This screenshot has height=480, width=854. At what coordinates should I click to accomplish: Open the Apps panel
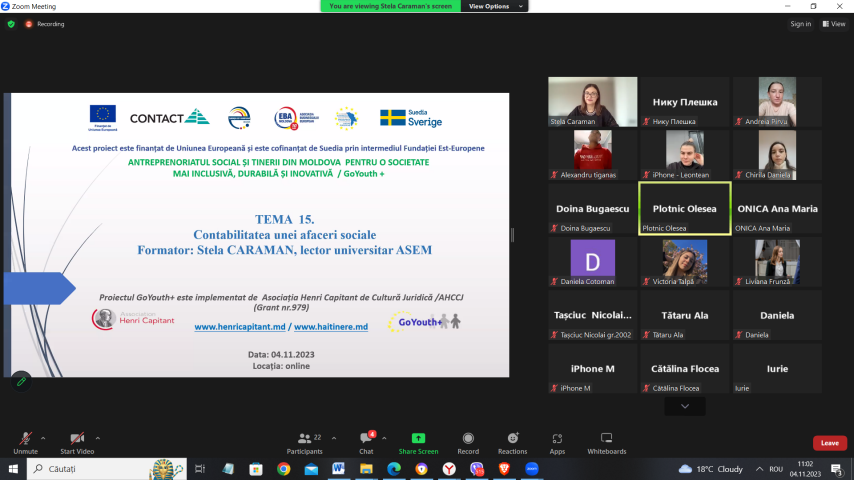click(557, 443)
